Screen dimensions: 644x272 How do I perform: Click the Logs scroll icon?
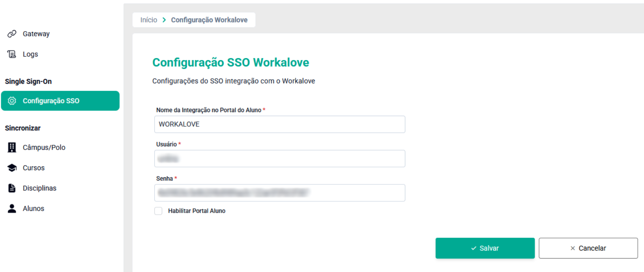tap(12, 54)
